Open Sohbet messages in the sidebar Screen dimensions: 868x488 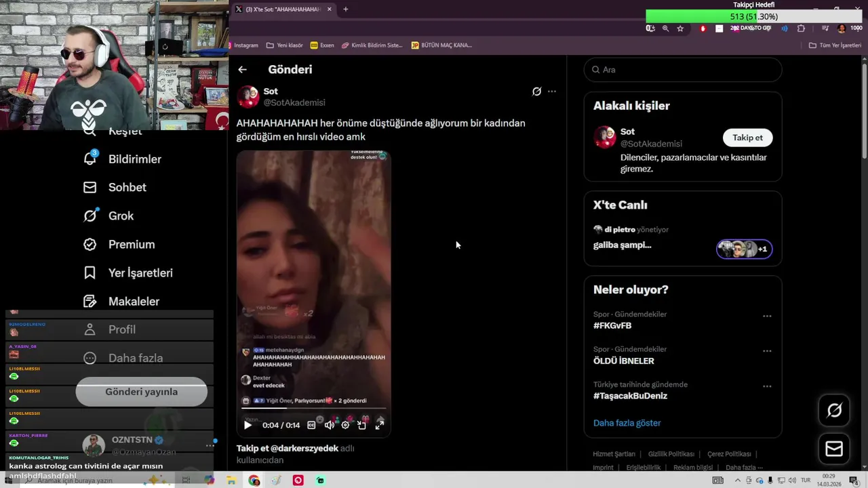click(x=127, y=187)
